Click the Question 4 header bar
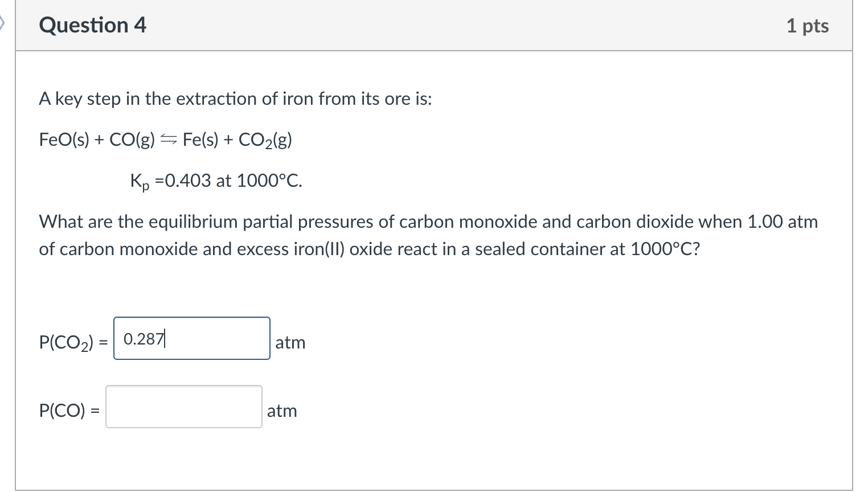The image size is (868, 492). pyautogui.click(x=228, y=25)
